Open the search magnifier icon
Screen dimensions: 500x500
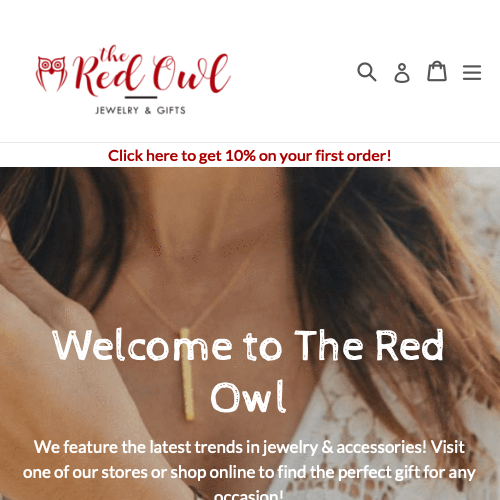pyautogui.click(x=367, y=72)
